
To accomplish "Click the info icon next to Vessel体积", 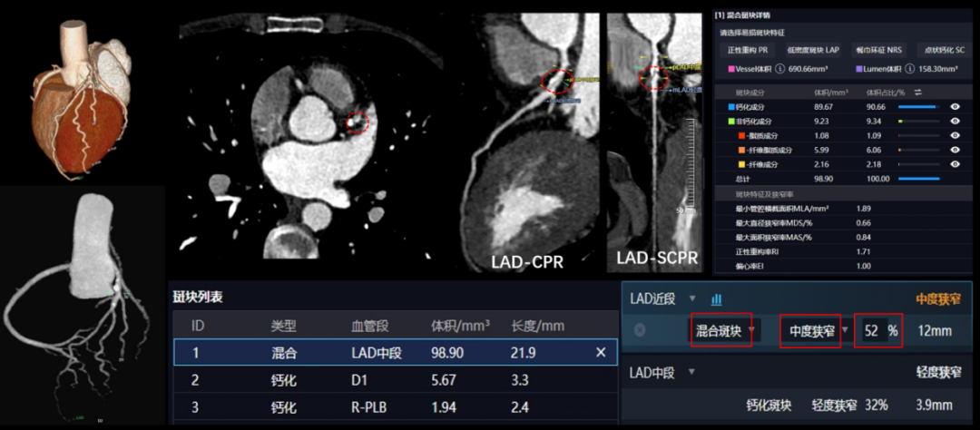I will 780,69.
